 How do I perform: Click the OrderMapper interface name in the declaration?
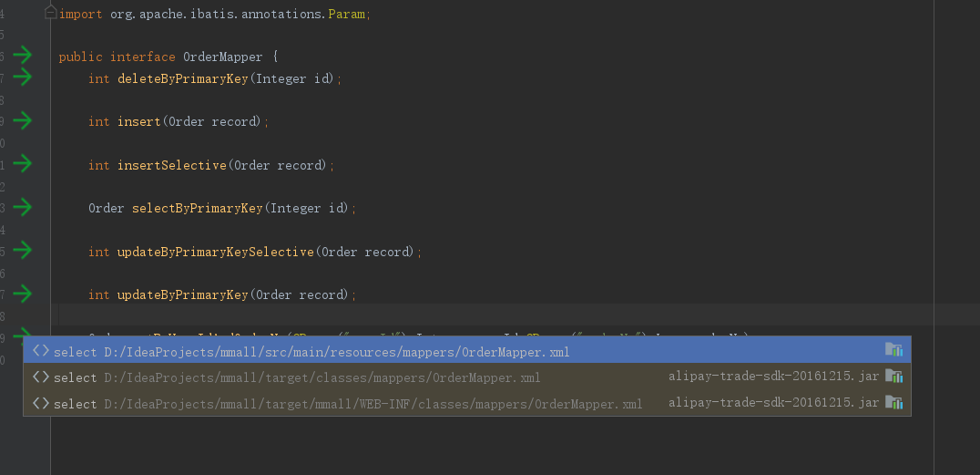pyautogui.click(x=222, y=57)
